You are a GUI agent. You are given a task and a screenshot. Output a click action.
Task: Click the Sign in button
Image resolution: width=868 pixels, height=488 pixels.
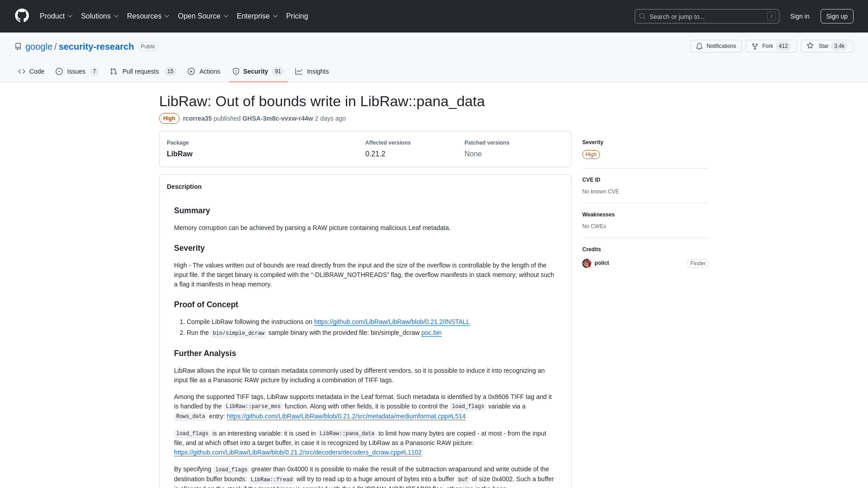(799, 16)
